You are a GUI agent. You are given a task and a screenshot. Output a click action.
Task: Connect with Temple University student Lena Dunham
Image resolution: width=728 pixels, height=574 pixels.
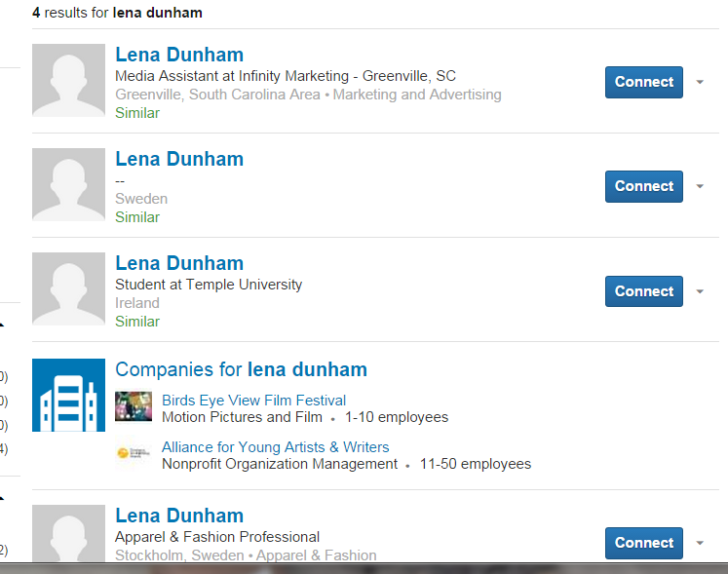click(x=643, y=291)
